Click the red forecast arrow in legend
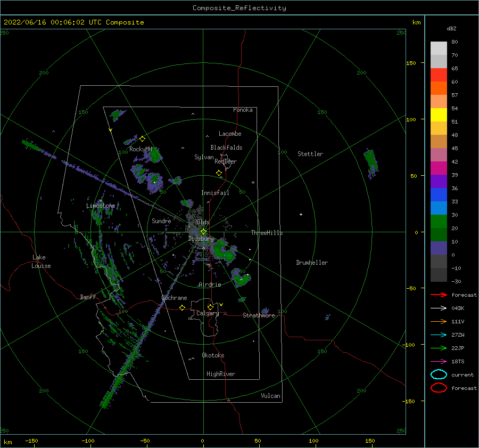Viewport: 479px width, 448px height. 439,295
